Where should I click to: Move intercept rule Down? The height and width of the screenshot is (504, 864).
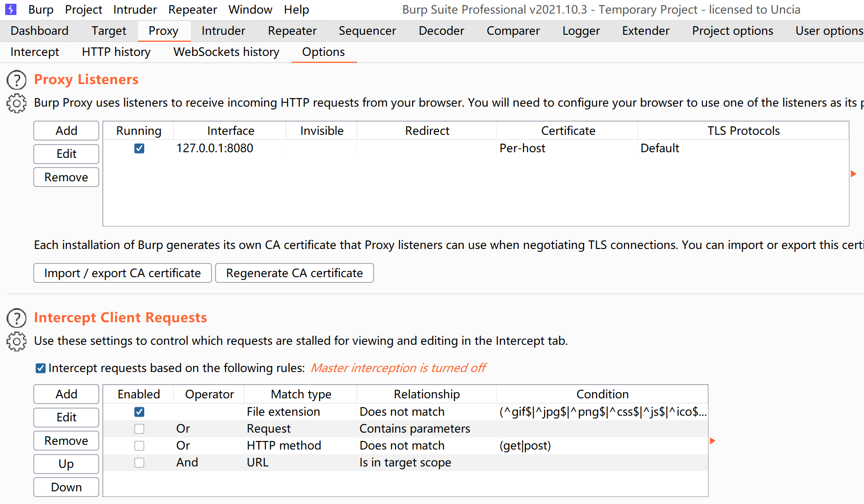point(66,488)
